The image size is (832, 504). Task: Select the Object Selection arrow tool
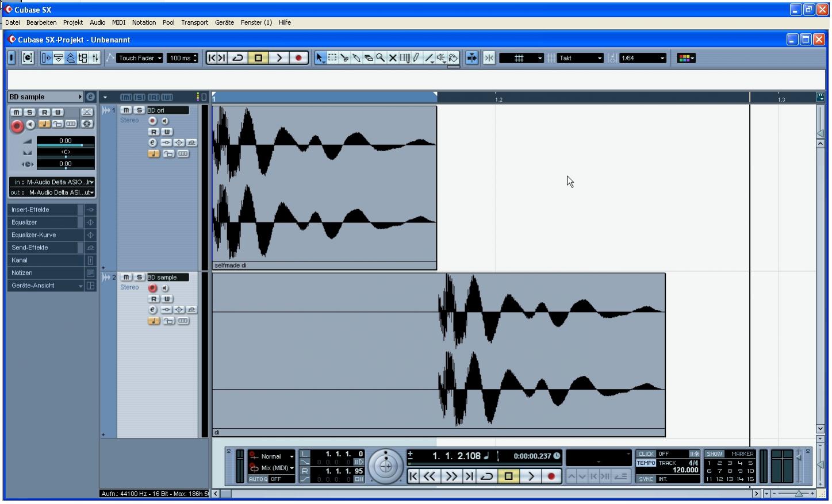[x=320, y=58]
